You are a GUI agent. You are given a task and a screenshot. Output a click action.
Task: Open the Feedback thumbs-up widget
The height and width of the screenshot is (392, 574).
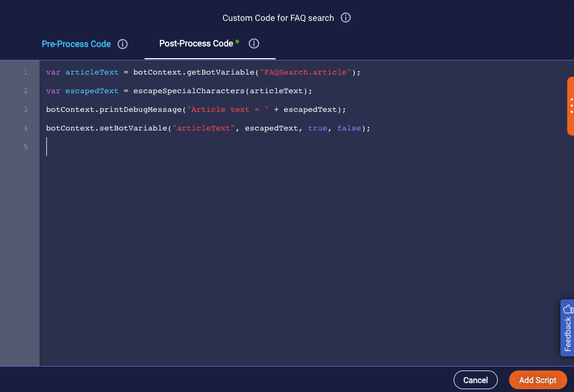pos(567,328)
